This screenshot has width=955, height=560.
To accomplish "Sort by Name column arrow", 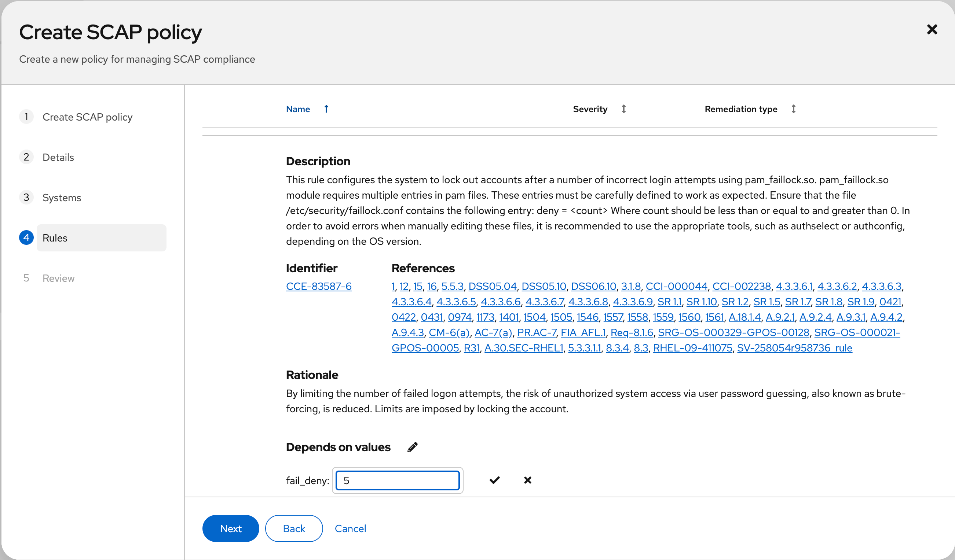I will click(326, 109).
